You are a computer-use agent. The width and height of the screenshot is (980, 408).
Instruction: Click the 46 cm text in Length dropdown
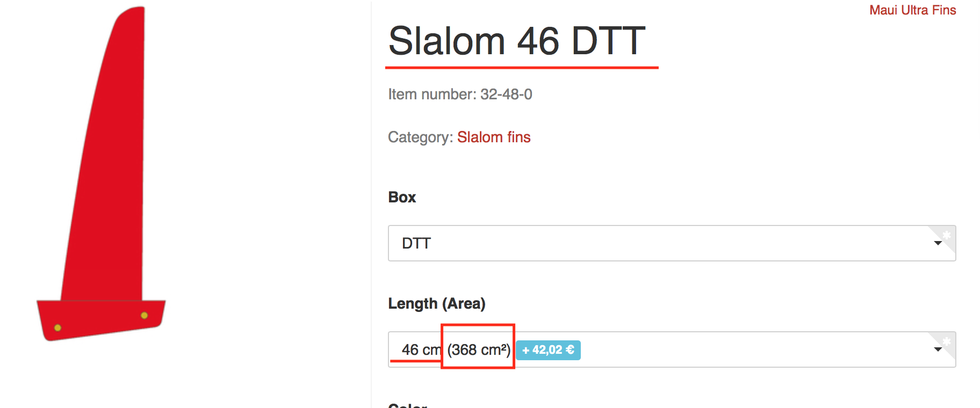click(420, 350)
